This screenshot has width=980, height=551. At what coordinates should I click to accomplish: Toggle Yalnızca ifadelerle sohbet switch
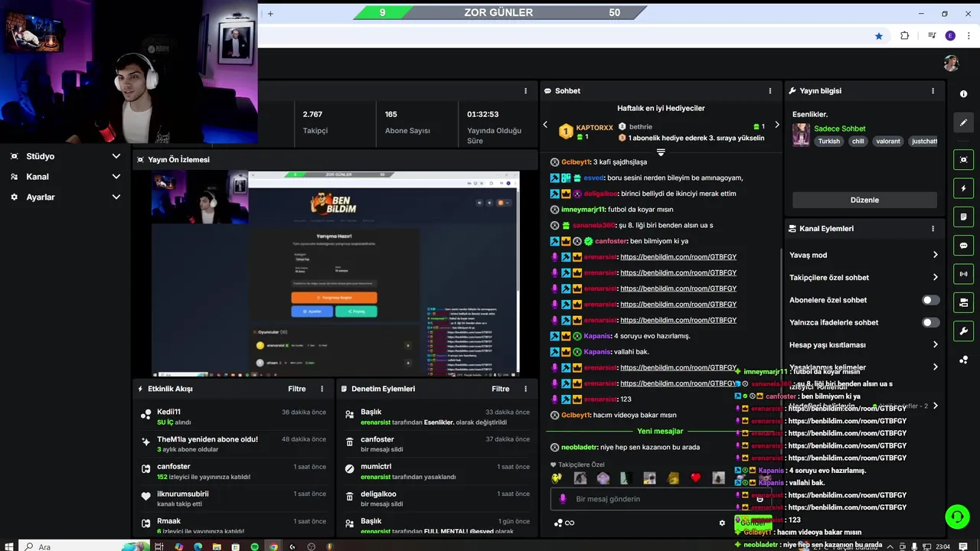click(930, 322)
